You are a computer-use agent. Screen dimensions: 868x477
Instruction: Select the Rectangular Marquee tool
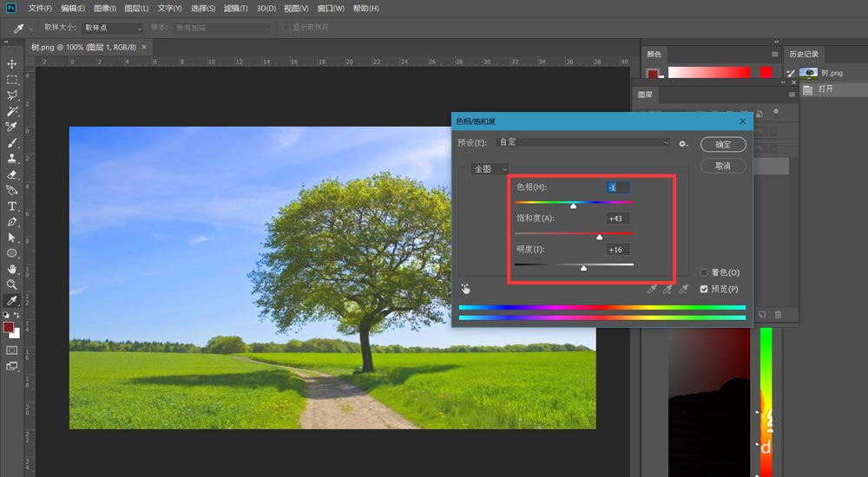click(12, 80)
